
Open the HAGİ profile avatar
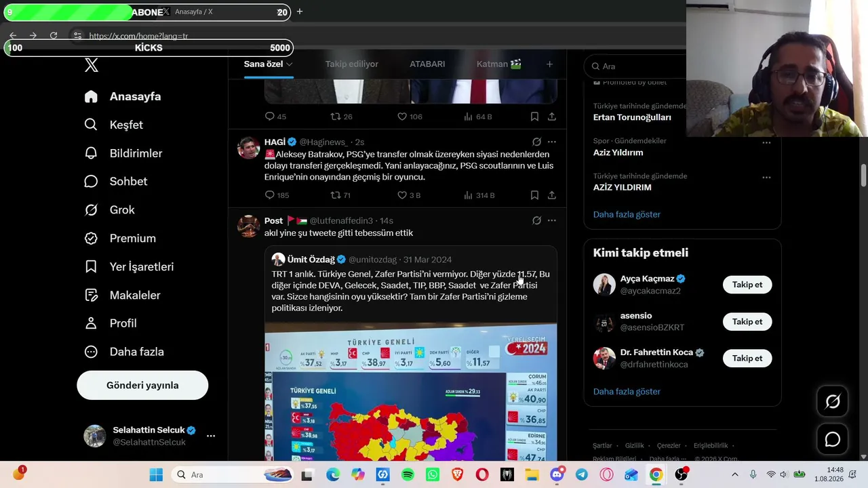pos(248,148)
